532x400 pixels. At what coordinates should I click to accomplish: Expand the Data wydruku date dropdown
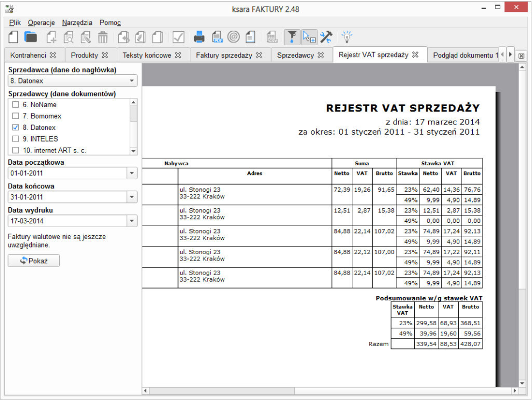[x=132, y=221]
